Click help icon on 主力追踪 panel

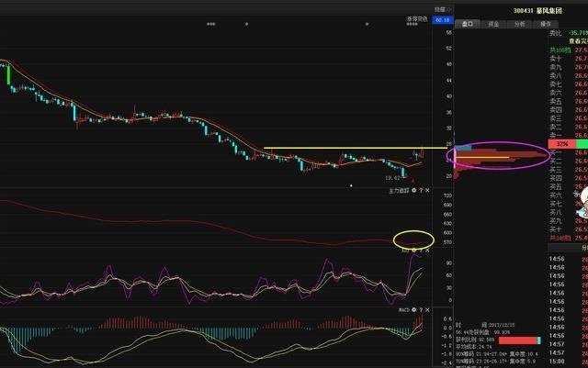pos(421,190)
